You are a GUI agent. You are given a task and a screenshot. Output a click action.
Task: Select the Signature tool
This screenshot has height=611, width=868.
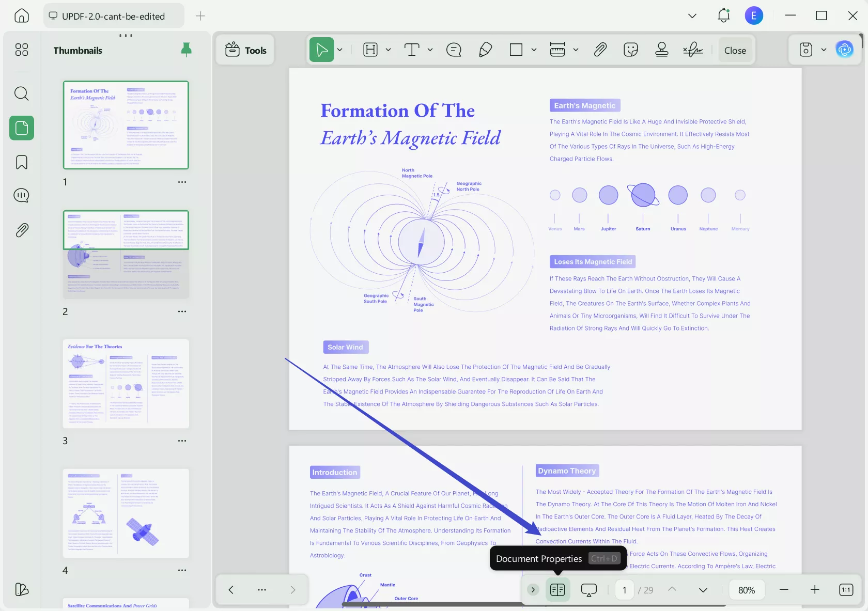[x=692, y=50]
